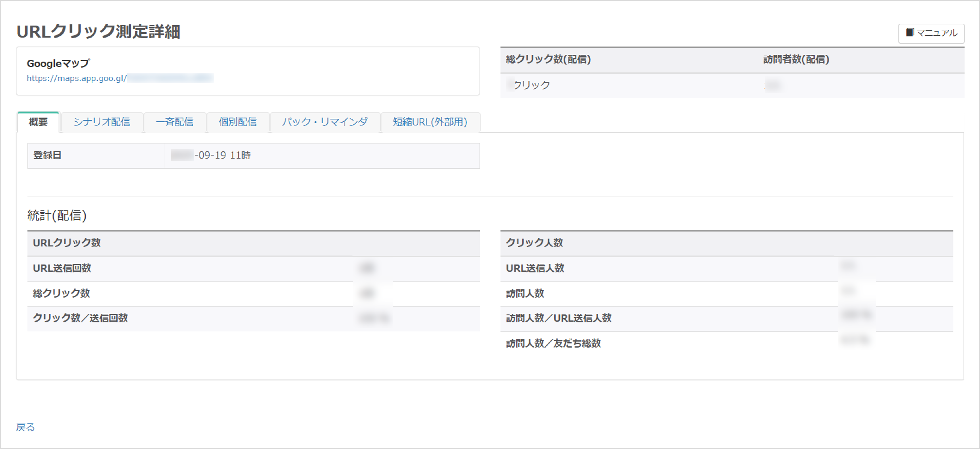Click the URL送信回数 row
This screenshot has width=980, height=449.
point(62,268)
